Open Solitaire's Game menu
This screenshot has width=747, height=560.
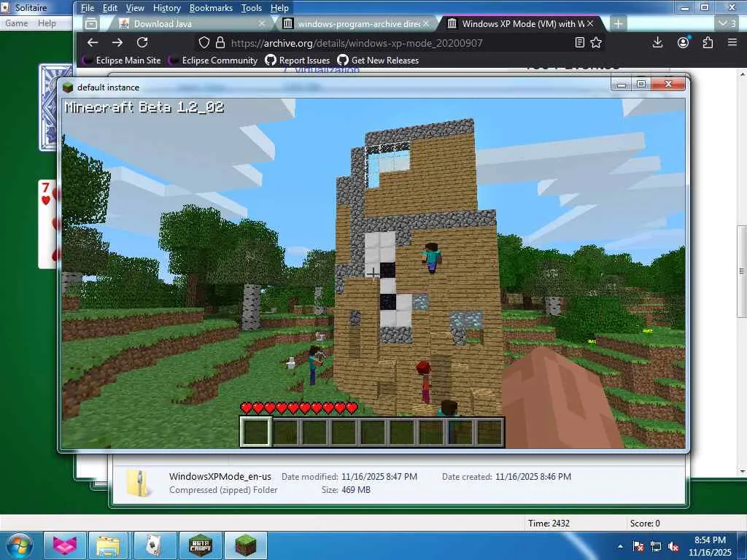tap(16, 23)
